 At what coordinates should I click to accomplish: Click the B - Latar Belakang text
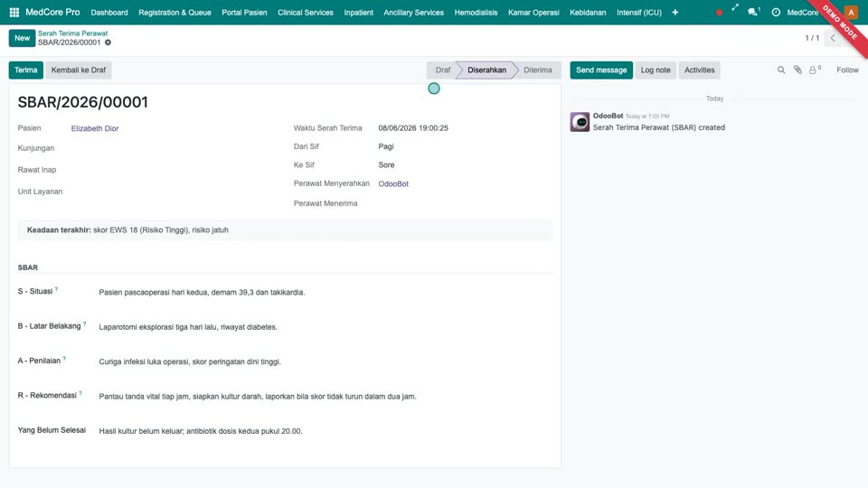click(325, 327)
